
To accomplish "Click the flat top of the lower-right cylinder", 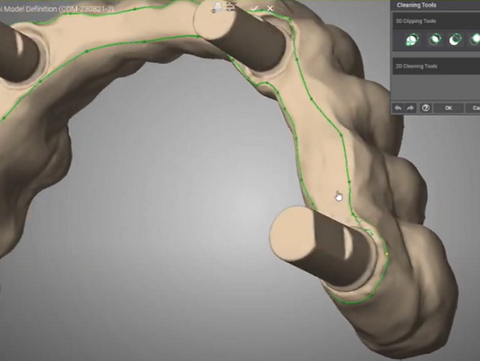I will pyautogui.click(x=291, y=231).
